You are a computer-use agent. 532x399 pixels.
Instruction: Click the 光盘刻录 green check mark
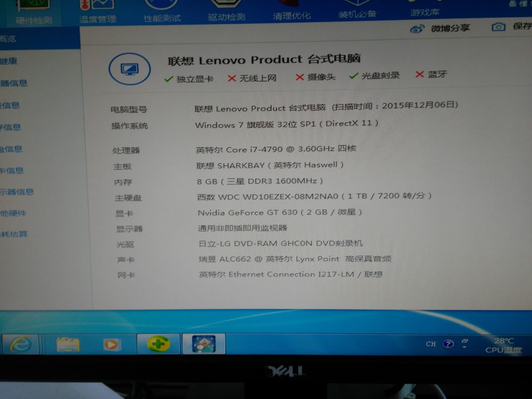[x=354, y=76]
